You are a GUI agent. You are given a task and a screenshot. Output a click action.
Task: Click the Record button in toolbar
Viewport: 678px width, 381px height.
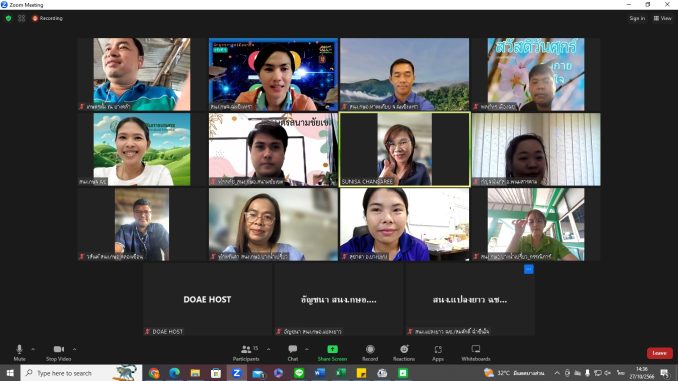[x=370, y=352]
